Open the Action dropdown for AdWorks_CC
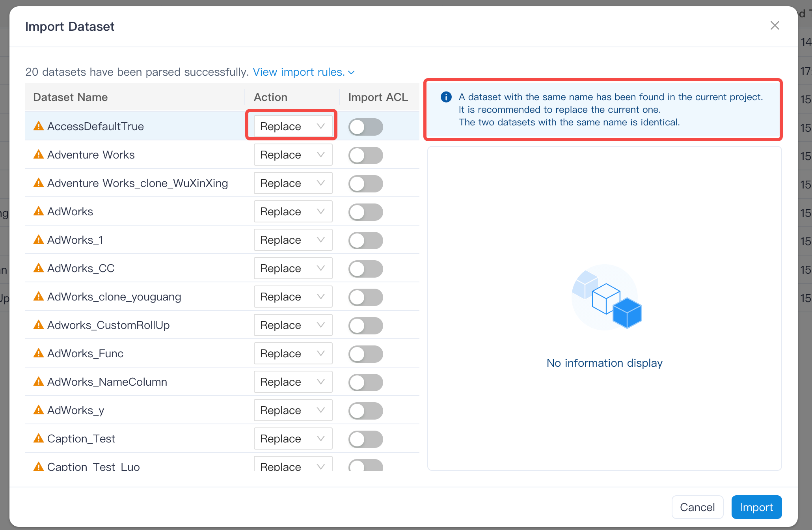 tap(293, 268)
